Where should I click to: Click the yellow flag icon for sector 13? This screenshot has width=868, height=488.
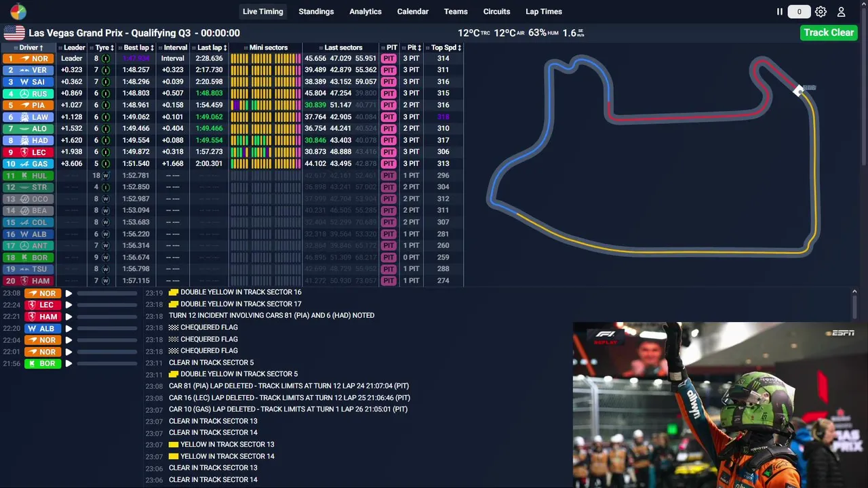click(x=174, y=445)
